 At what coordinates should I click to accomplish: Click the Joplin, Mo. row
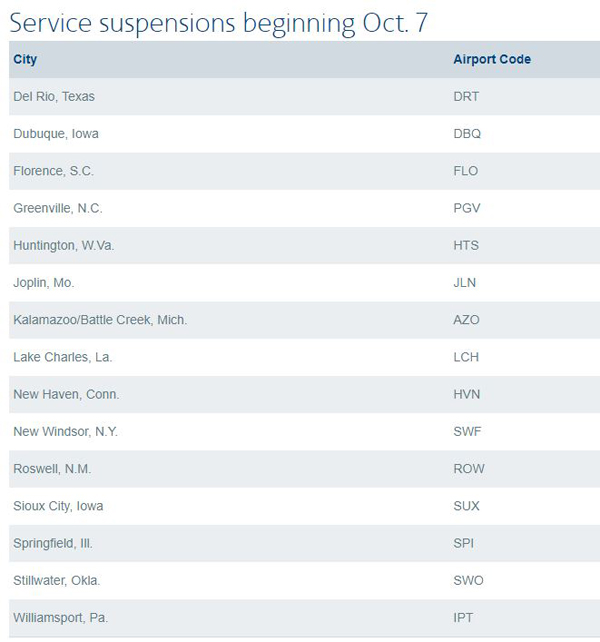[x=304, y=283]
